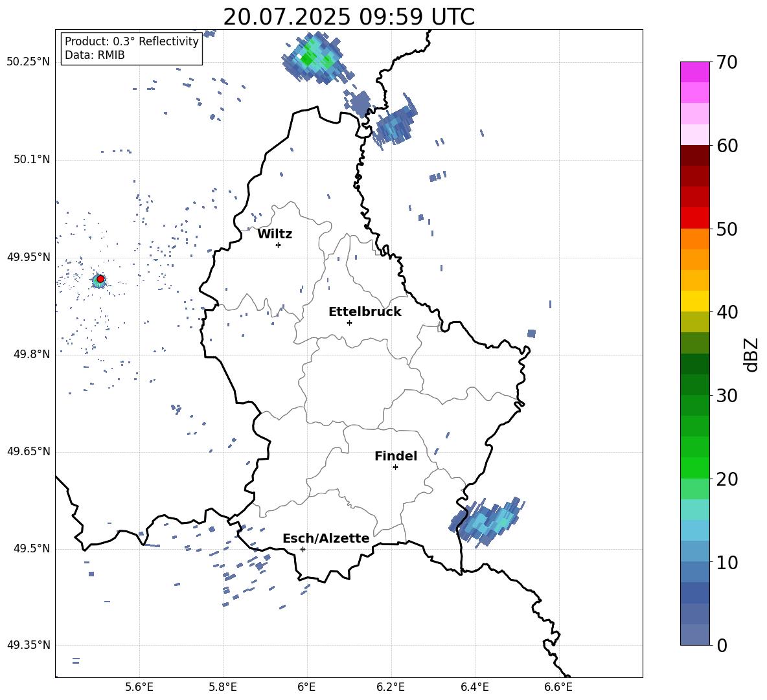This screenshot has width=767, height=700.
Task: Click the bright red colorbar band above 50
Action: pyautogui.click(x=695, y=218)
